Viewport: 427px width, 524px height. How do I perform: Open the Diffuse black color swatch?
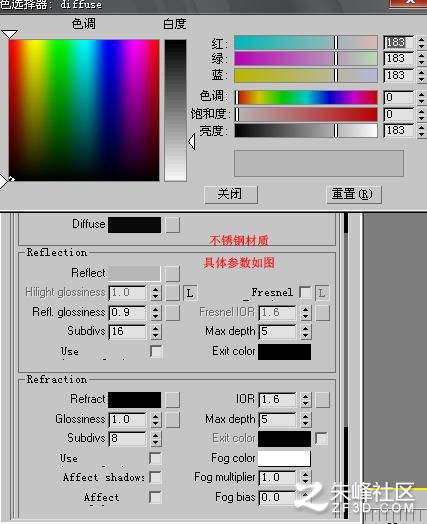134,225
